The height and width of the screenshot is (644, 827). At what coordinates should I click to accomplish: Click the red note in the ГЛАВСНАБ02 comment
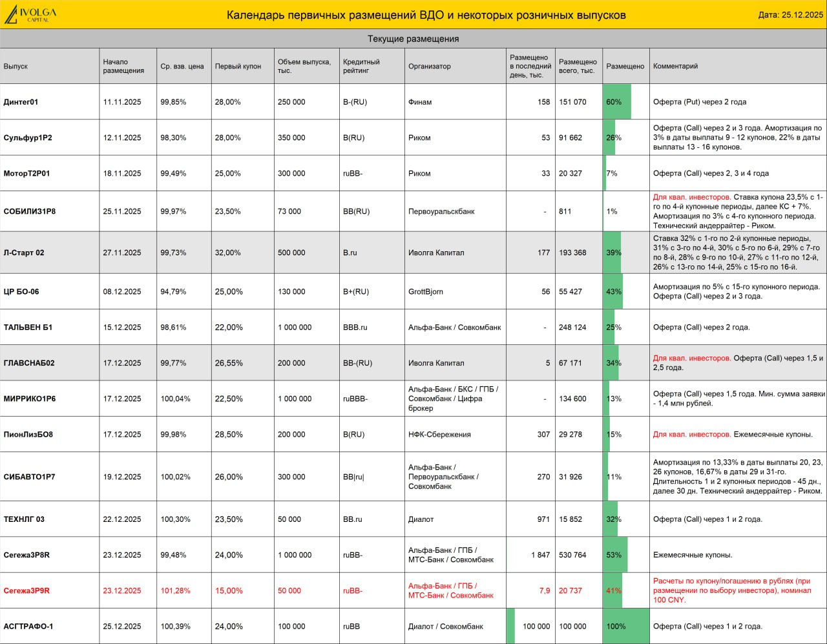point(692,358)
